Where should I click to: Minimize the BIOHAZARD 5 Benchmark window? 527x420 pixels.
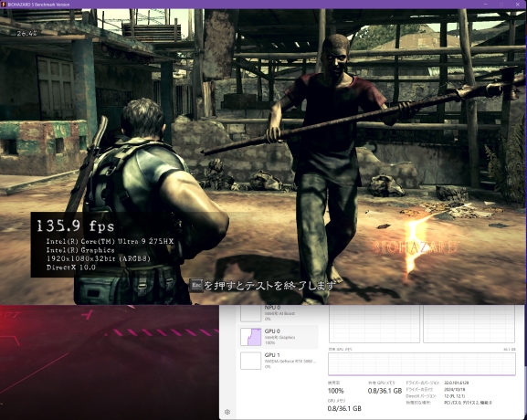pyautogui.click(x=486, y=5)
